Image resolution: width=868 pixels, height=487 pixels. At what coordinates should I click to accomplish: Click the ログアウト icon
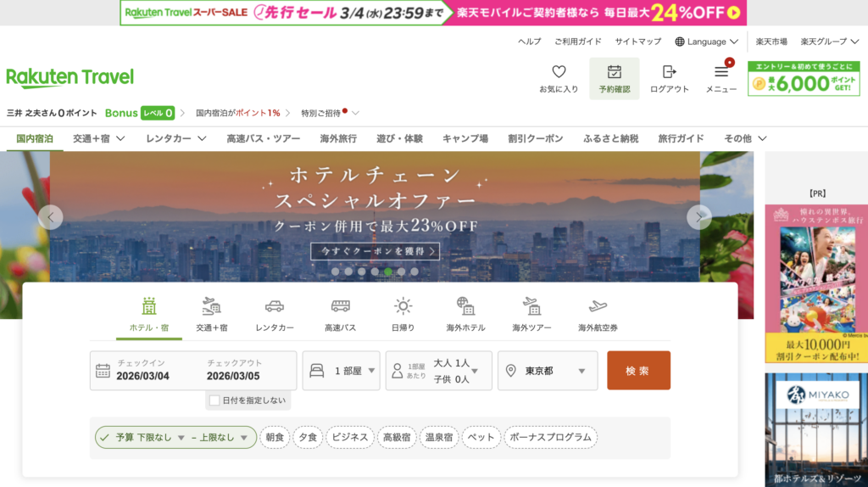click(x=670, y=72)
